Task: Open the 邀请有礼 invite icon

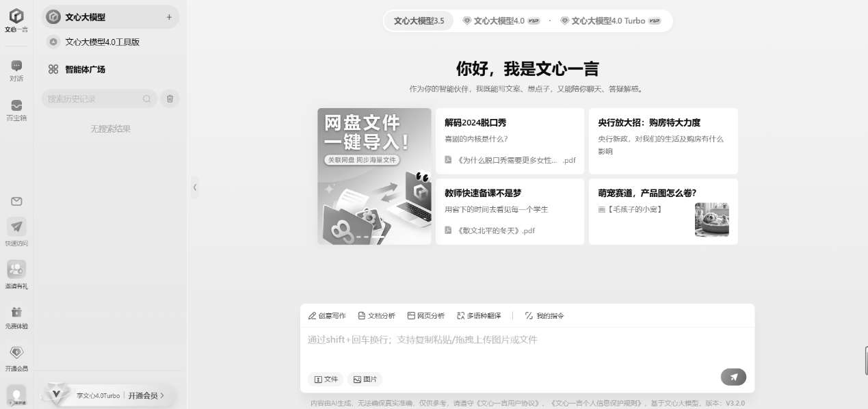Action: (x=16, y=269)
